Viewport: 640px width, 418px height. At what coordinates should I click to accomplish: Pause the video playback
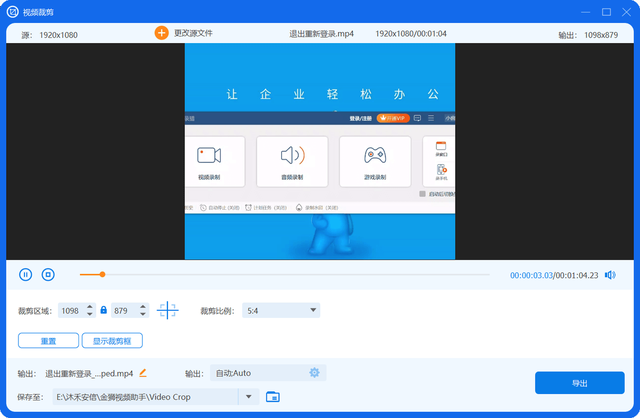[x=25, y=275]
